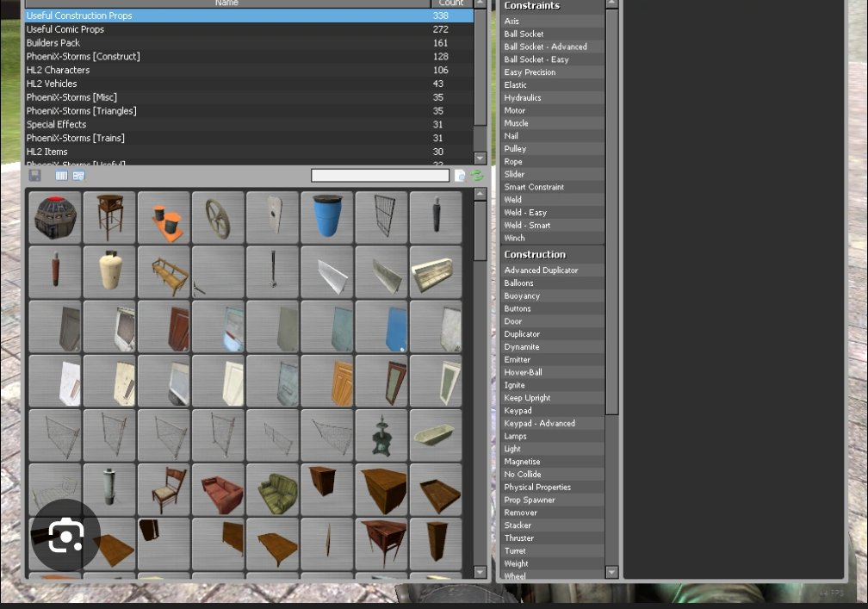
Task: Open PhoeniX-Storms [Trains] spawn list
Action: (x=249, y=138)
